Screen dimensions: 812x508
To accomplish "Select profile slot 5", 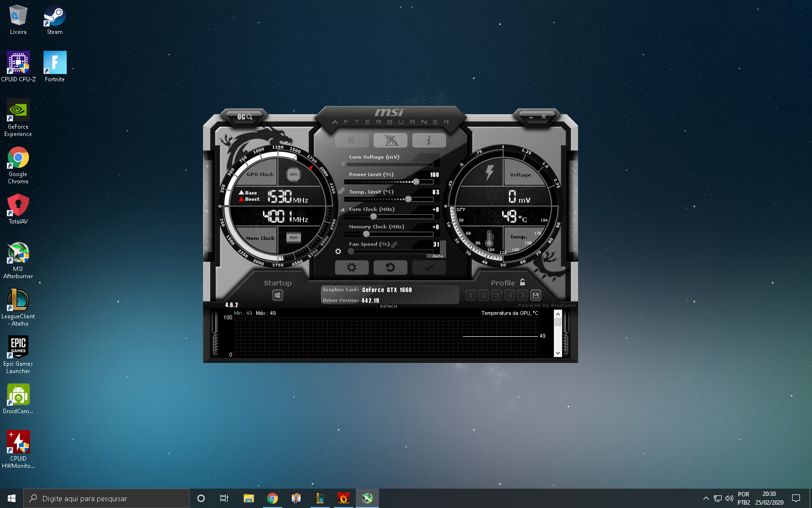I will 522,295.
